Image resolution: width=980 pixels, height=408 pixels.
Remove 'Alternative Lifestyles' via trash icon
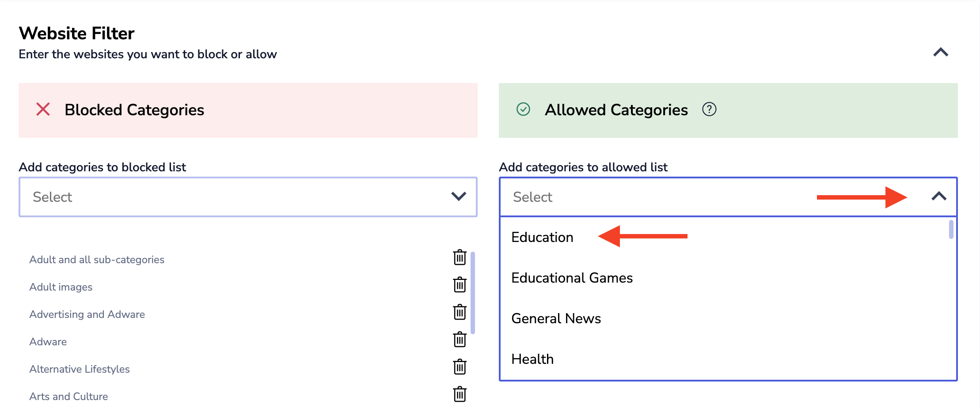[x=460, y=367]
